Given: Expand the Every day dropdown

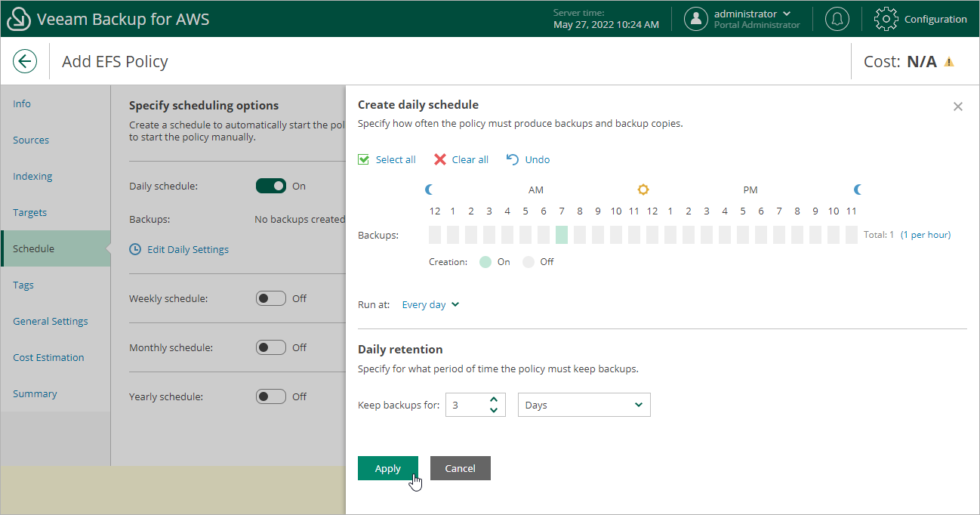Looking at the screenshot, I should coord(430,305).
